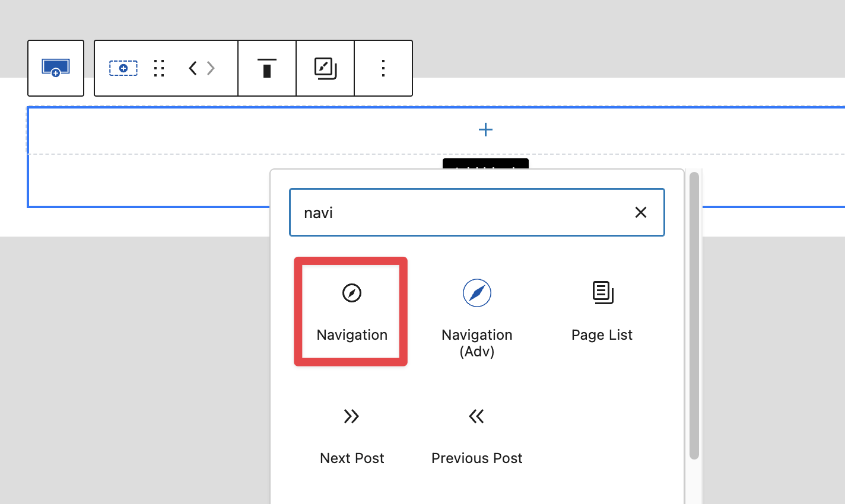The width and height of the screenshot is (845, 504).
Task: Select the parent container block icon
Action: click(56, 68)
